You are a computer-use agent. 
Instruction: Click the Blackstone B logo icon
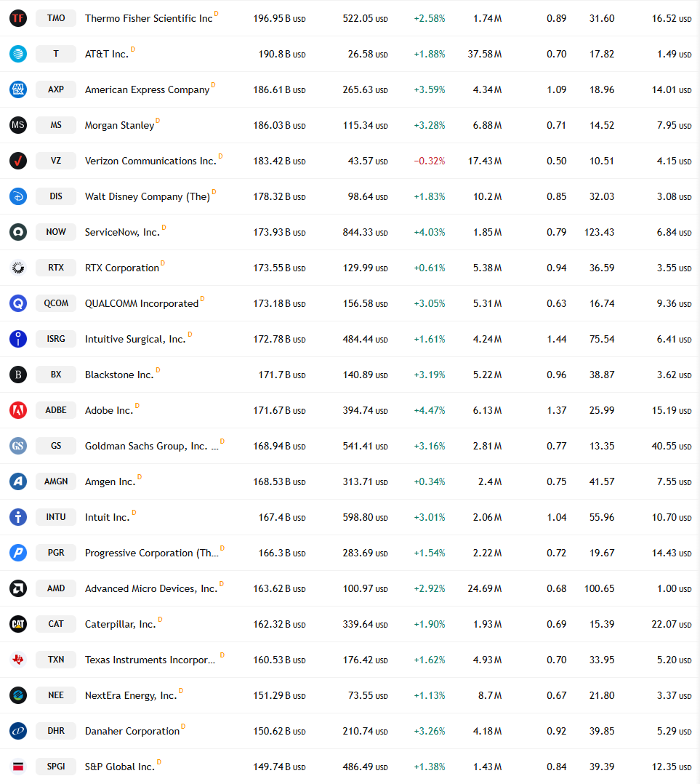pyautogui.click(x=18, y=375)
